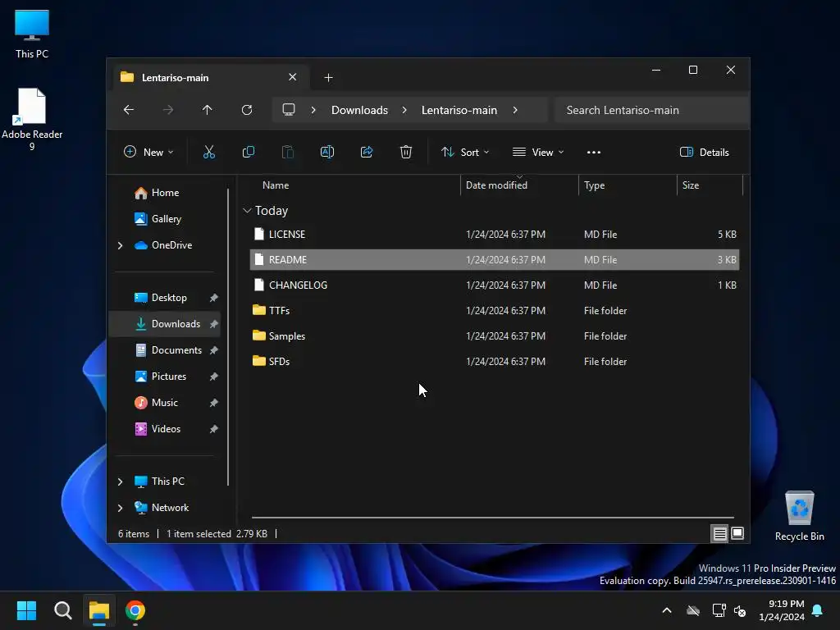The height and width of the screenshot is (630, 840).
Task: Click chevron after Downloads in address bar
Action: [x=404, y=110]
